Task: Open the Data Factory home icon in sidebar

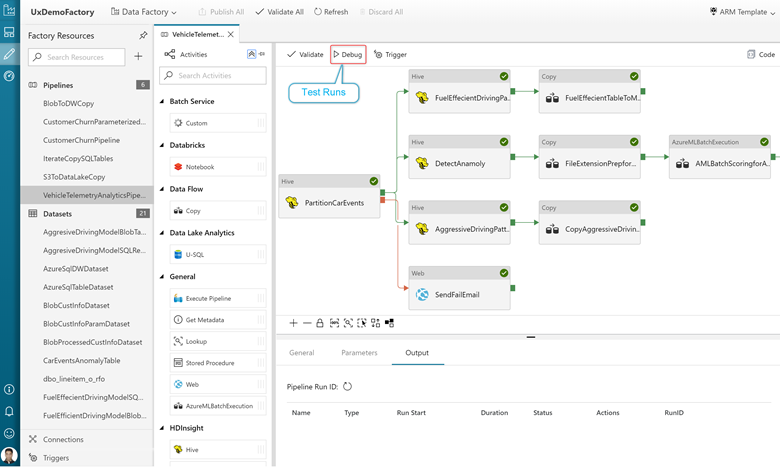Action: (x=9, y=10)
